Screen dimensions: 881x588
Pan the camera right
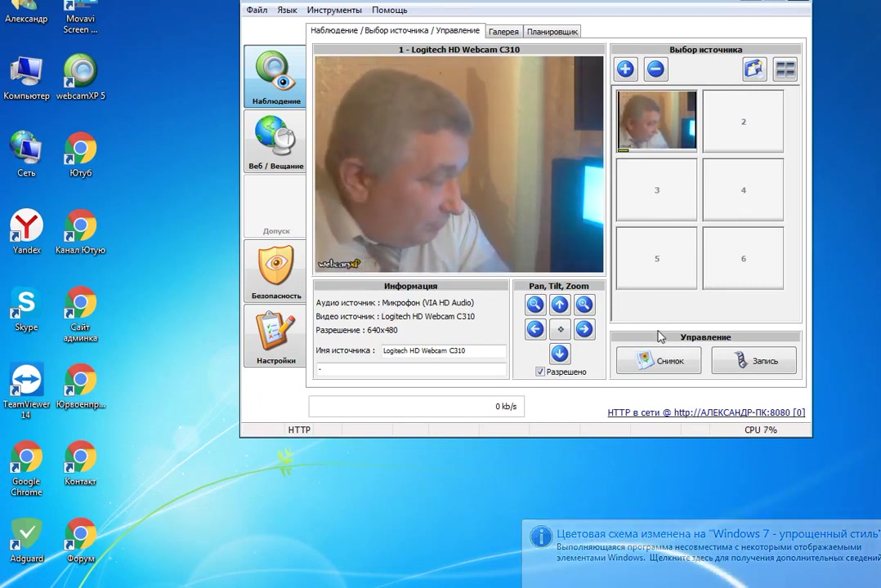coord(584,329)
